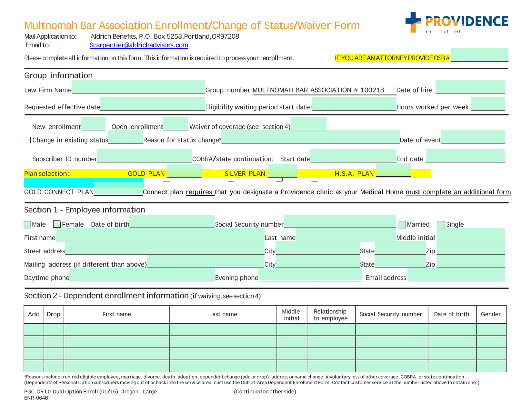This screenshot has width=532, height=411.
Task: Click the Evening phone field
Action: pyautogui.click(x=310, y=275)
